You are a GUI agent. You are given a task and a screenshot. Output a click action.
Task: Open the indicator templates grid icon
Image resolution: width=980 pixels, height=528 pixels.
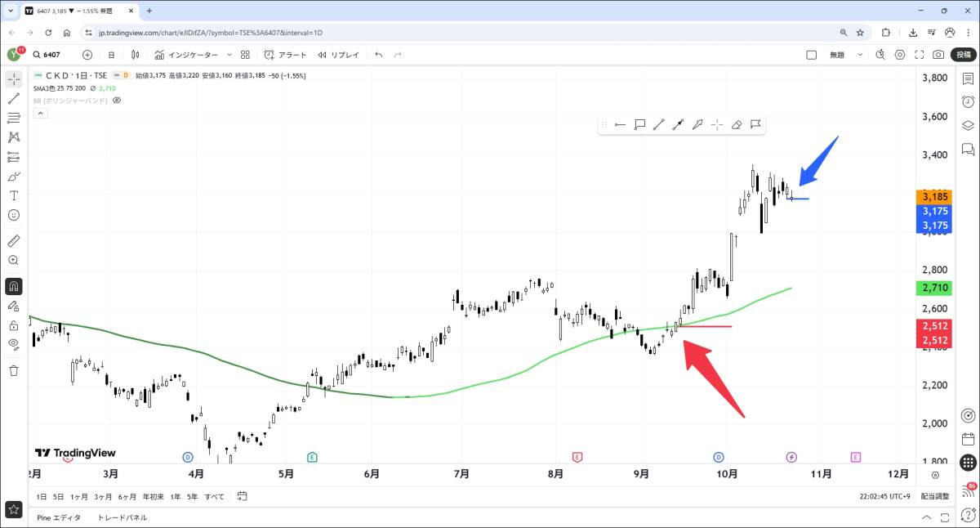coord(245,55)
